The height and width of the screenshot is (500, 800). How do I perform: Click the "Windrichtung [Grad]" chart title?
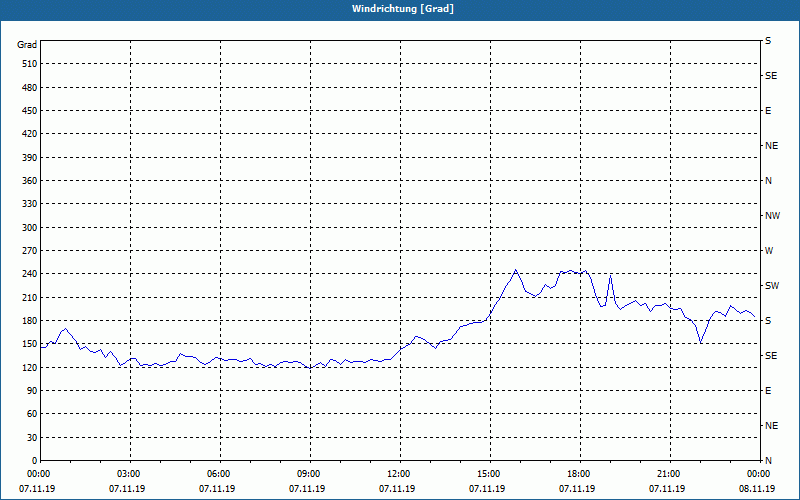click(x=403, y=9)
